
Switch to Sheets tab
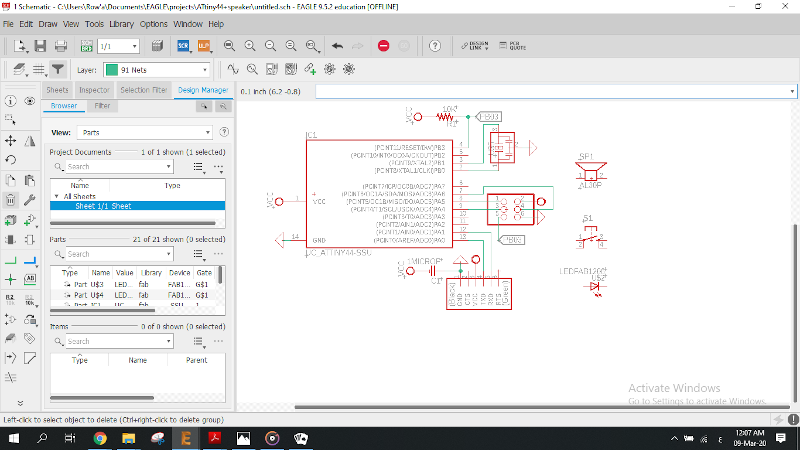tap(57, 90)
